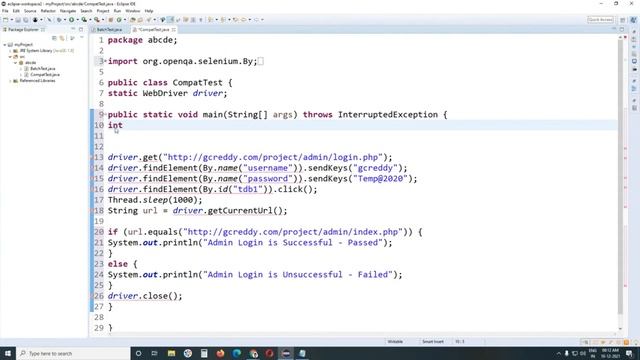640x360 pixels.
Task: Open the Search menu
Action: 86,11
